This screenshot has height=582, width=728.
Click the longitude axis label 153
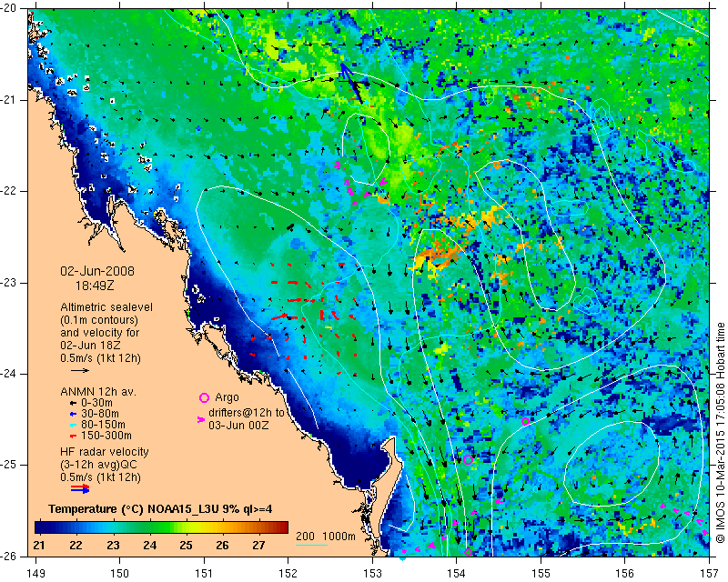coord(372,574)
